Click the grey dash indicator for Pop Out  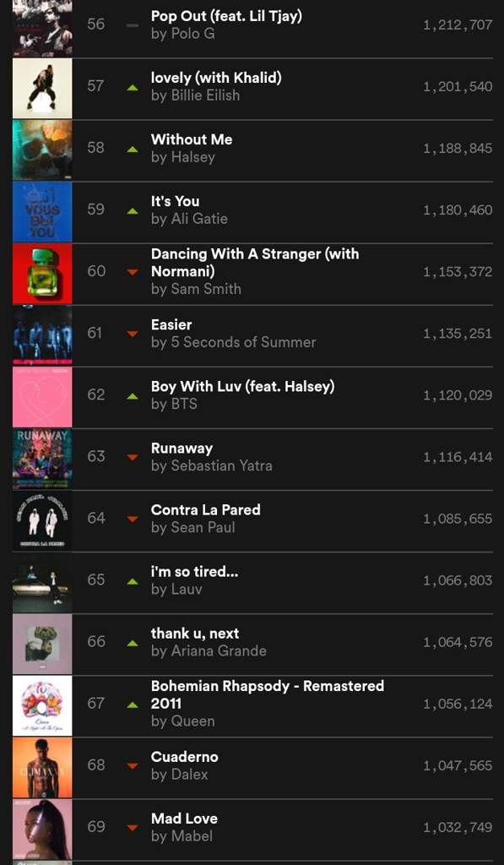[x=133, y=25]
